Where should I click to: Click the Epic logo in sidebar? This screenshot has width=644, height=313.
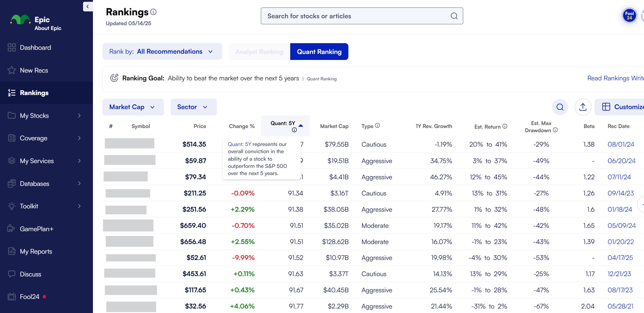pos(20,20)
